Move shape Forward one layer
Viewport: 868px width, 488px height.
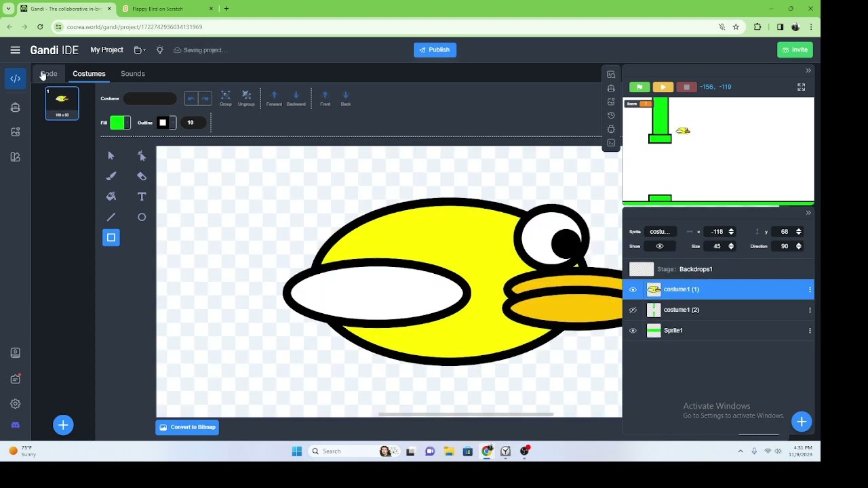pyautogui.click(x=274, y=98)
